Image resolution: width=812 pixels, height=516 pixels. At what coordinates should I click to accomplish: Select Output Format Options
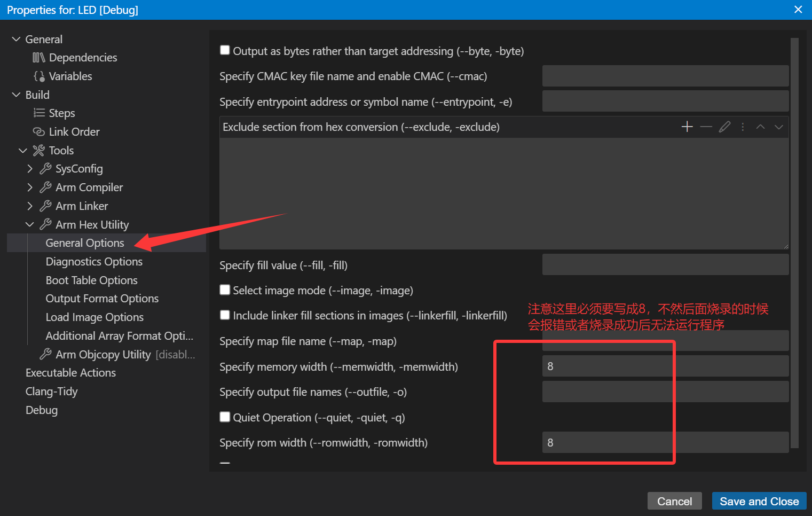[102, 299]
